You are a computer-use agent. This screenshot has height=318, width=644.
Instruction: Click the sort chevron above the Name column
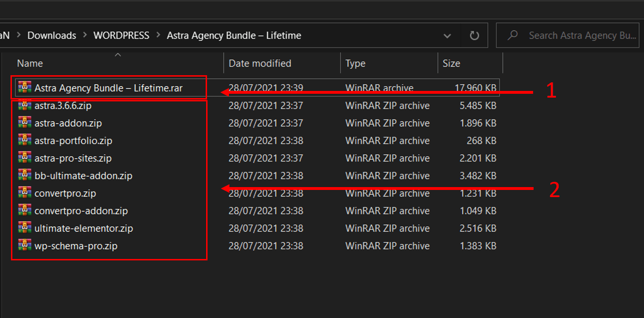[x=118, y=55]
